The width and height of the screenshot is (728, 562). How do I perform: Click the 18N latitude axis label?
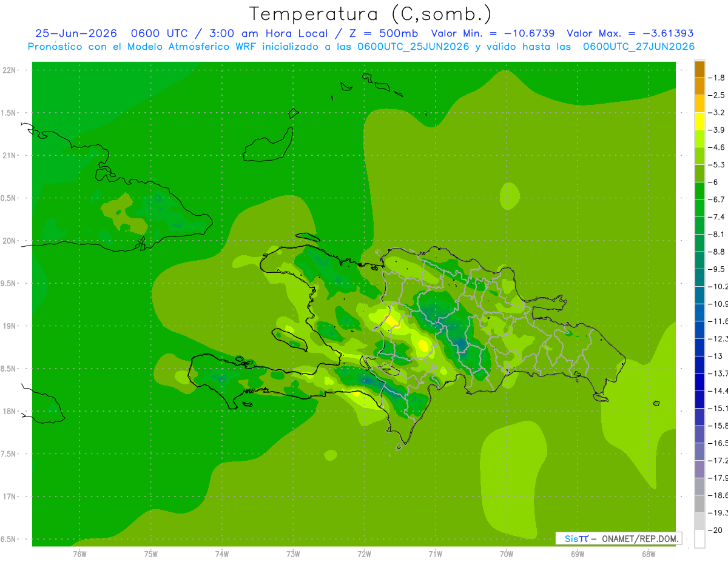click(10, 411)
